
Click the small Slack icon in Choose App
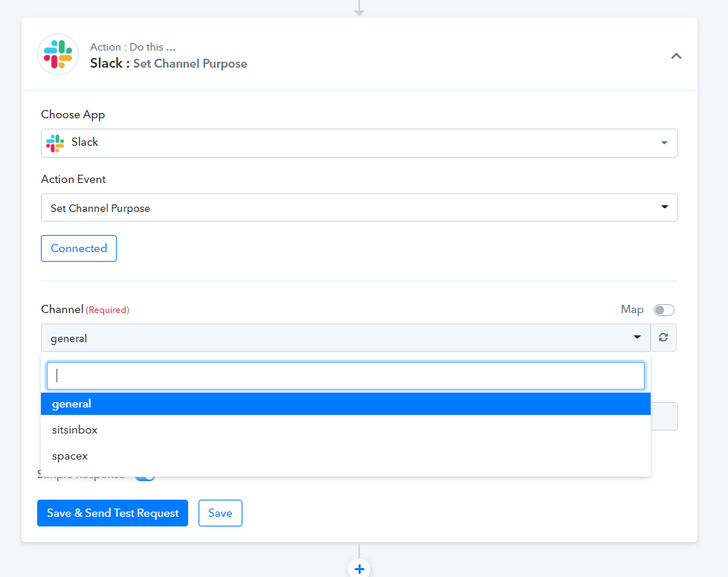pos(55,143)
